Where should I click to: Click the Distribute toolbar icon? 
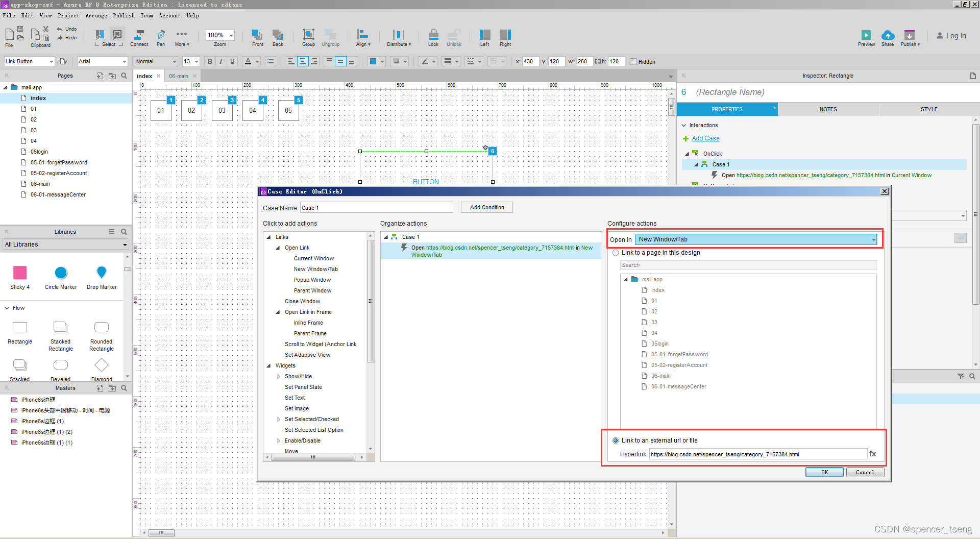(x=399, y=35)
